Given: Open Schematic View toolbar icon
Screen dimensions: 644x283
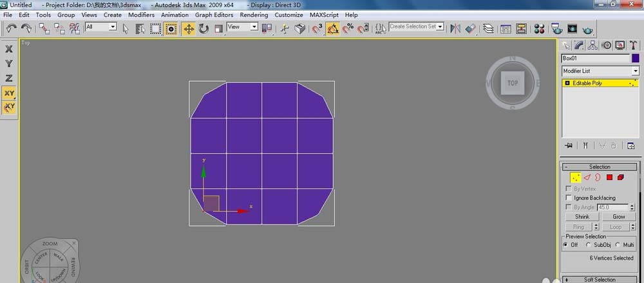Looking at the screenshot, I should [x=521, y=28].
